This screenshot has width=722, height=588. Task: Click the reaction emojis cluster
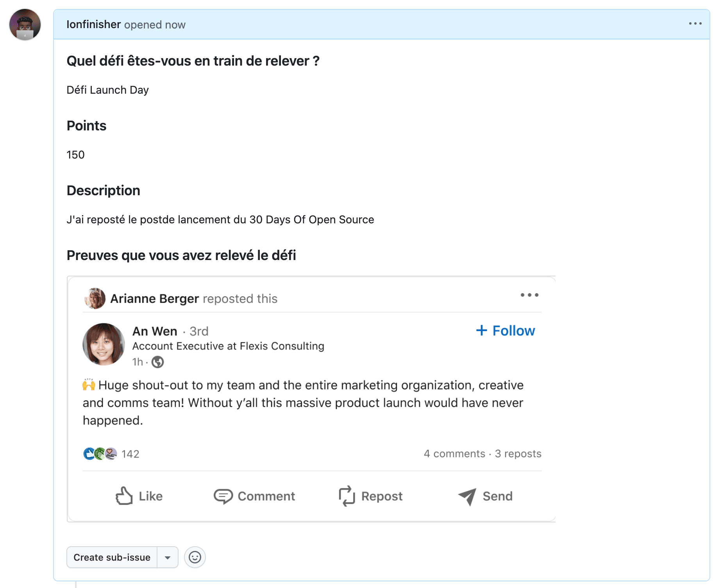100,454
